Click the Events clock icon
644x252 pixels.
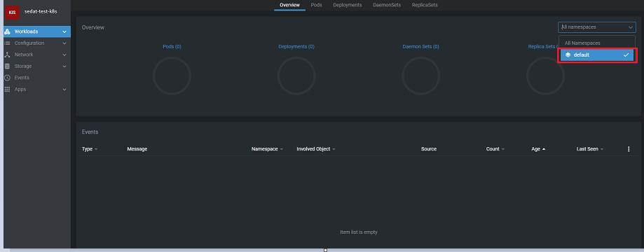pyautogui.click(x=7, y=78)
